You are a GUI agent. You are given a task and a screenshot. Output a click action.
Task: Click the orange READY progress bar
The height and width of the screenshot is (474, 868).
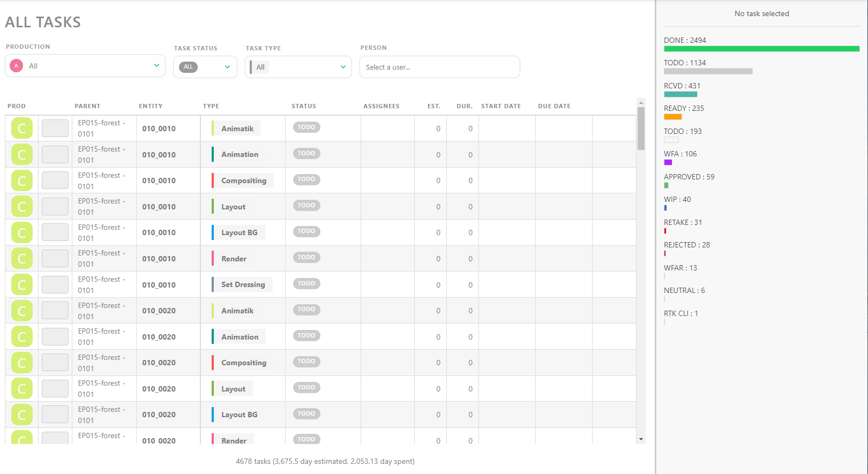coord(673,117)
